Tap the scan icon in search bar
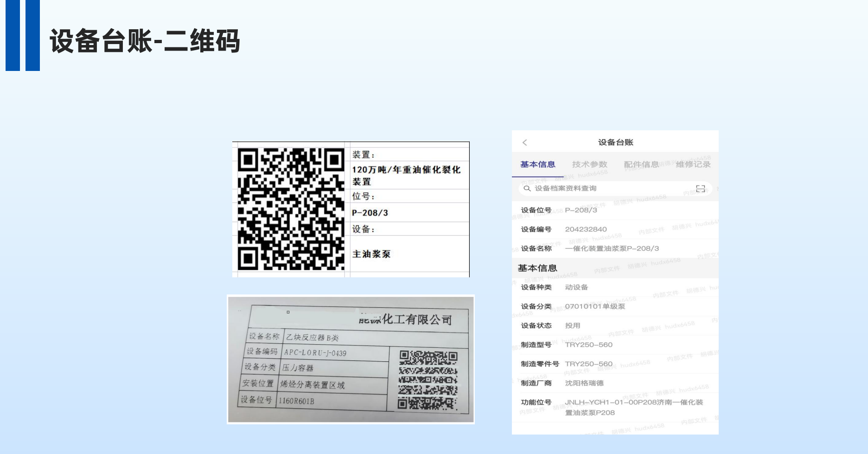 point(701,189)
